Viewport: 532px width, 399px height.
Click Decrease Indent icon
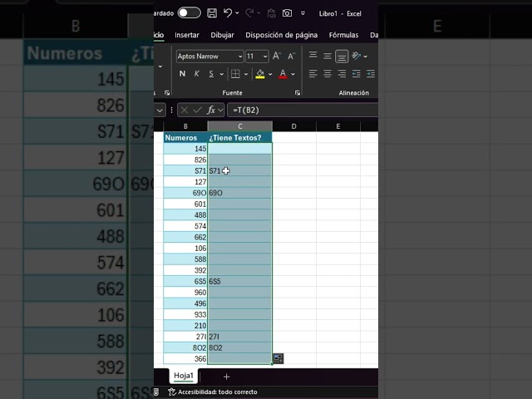click(x=357, y=74)
